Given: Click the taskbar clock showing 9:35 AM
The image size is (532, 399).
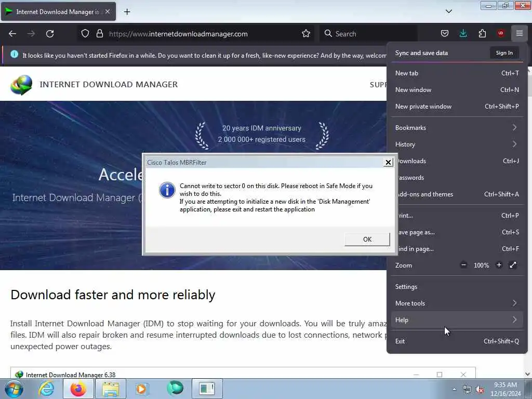Looking at the screenshot, I should [505, 389].
